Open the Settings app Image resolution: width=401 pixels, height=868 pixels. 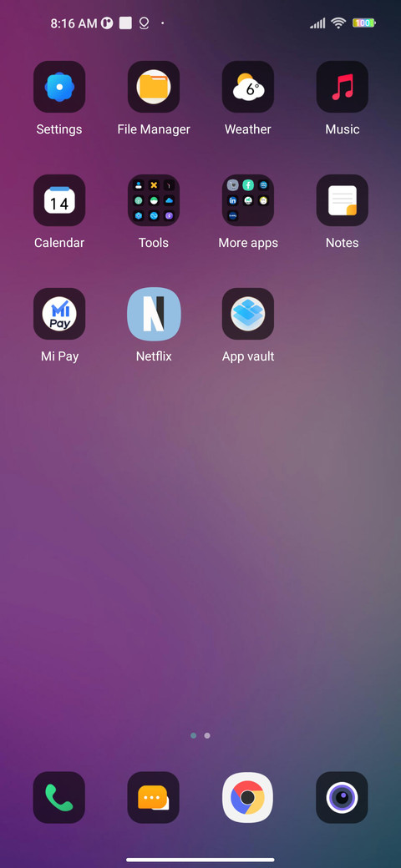(59, 87)
